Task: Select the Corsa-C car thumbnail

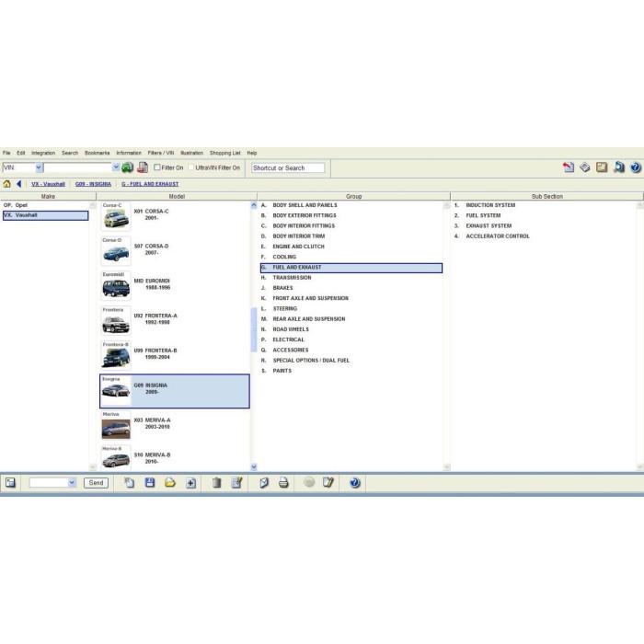Action: click(116, 216)
